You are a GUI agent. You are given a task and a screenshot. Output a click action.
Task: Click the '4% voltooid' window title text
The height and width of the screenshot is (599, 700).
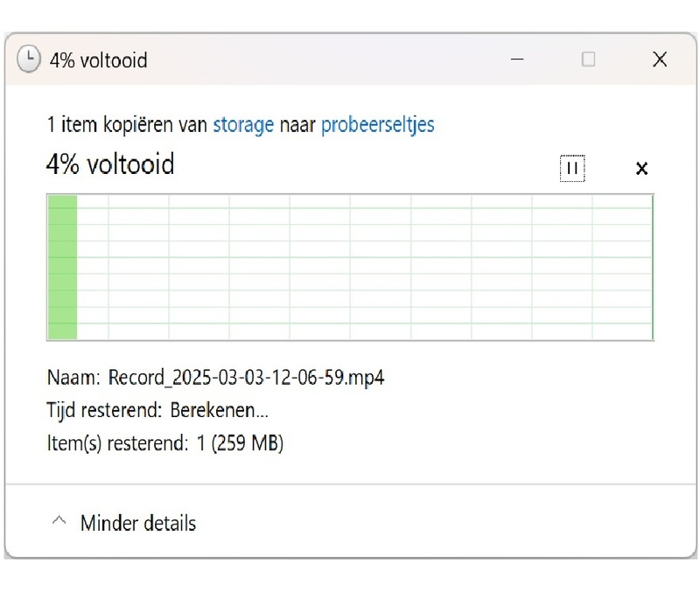click(98, 60)
